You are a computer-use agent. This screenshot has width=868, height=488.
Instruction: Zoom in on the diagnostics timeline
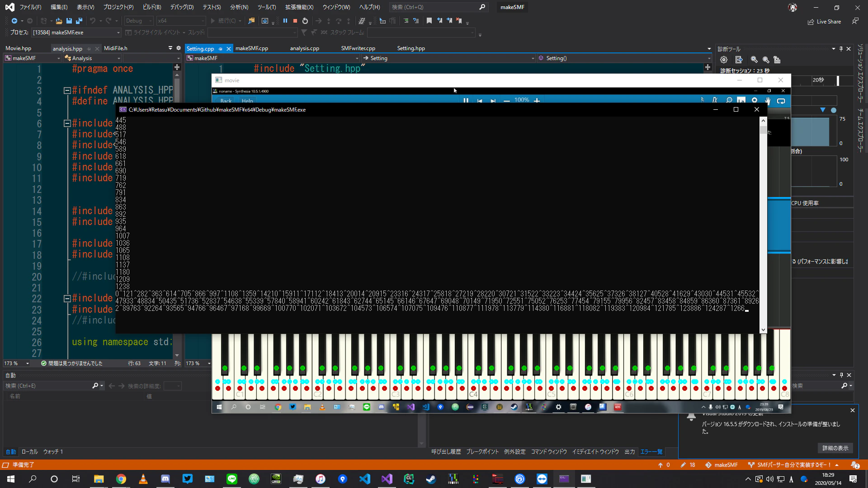754,60
